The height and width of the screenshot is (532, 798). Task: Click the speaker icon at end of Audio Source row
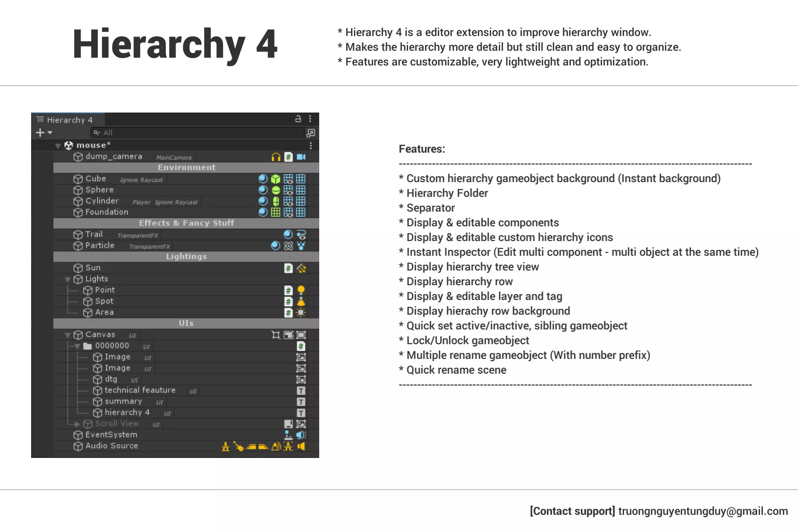[301, 446]
